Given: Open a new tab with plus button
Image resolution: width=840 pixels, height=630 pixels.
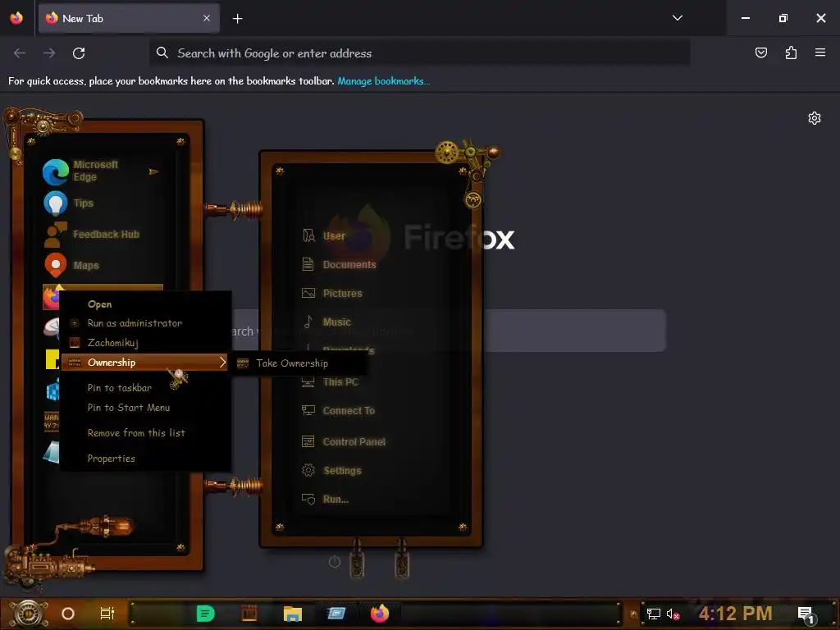Looking at the screenshot, I should 237,19.
